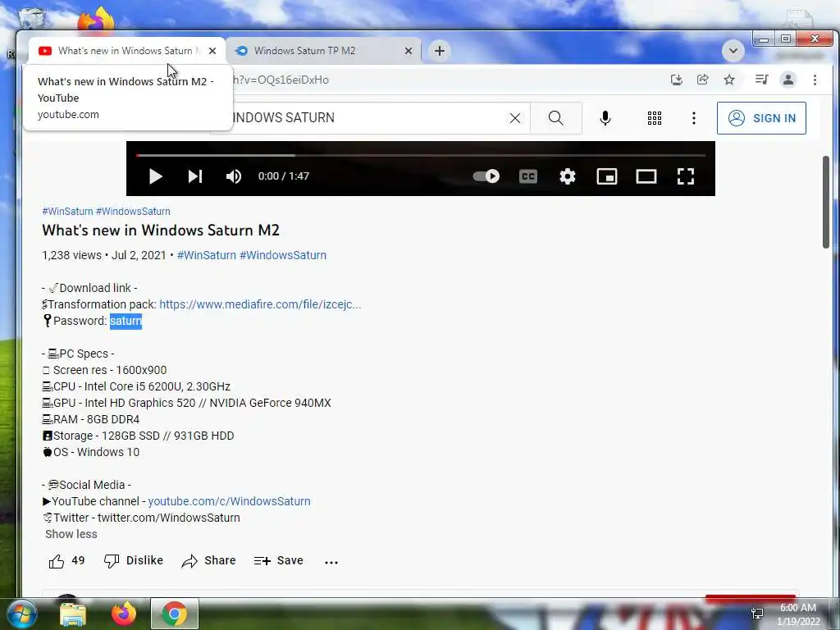Enable miniplayer mode
Image resolution: width=840 pixels, height=630 pixels.
pos(607,176)
